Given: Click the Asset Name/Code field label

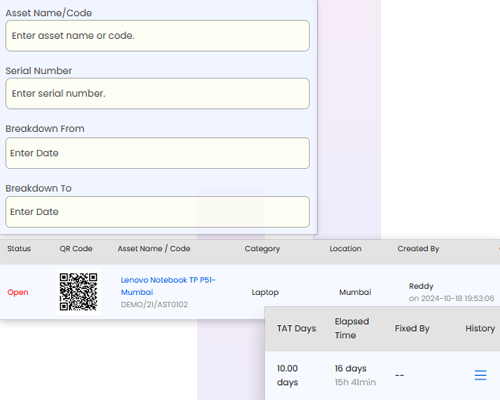Looking at the screenshot, I should 49,13.
